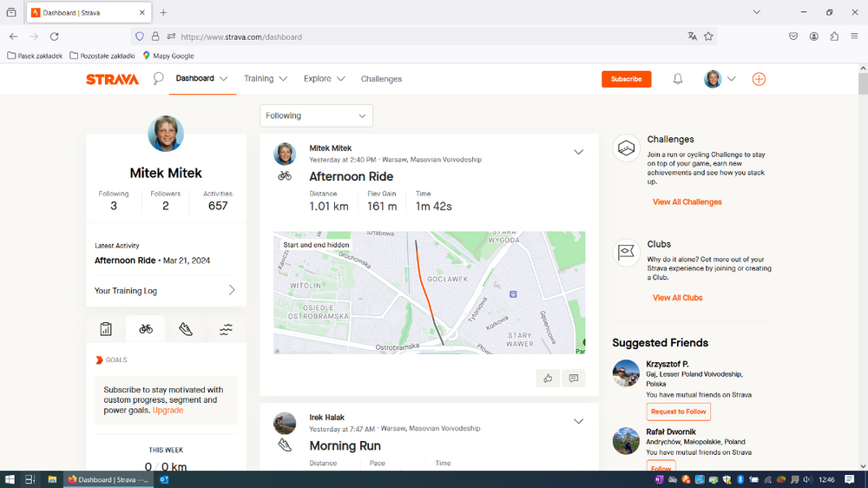This screenshot has height=488, width=868.
Task: Expand the Dashboard menu
Action: [201, 79]
